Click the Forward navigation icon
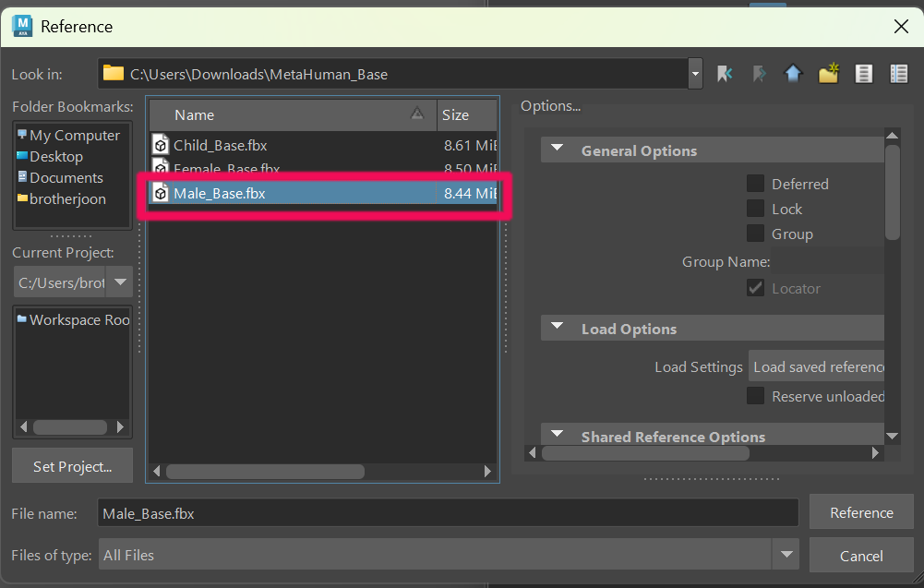Image resolution: width=924 pixels, height=588 pixels. pos(759,74)
